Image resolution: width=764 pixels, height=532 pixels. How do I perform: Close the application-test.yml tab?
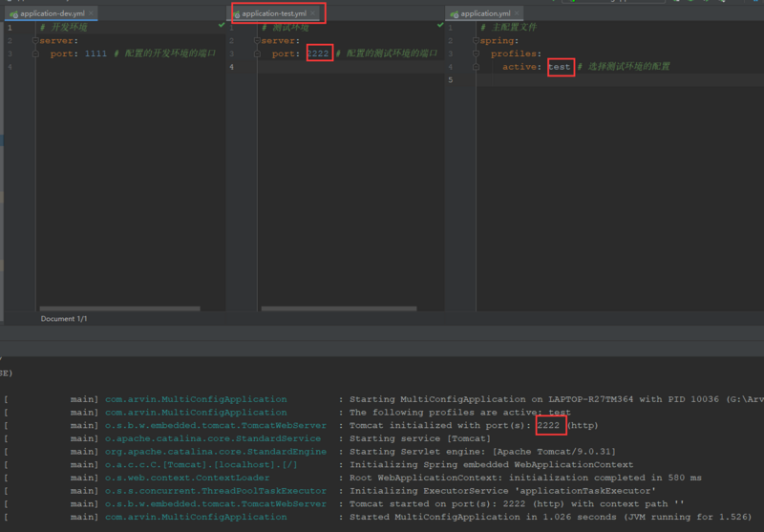313,13
